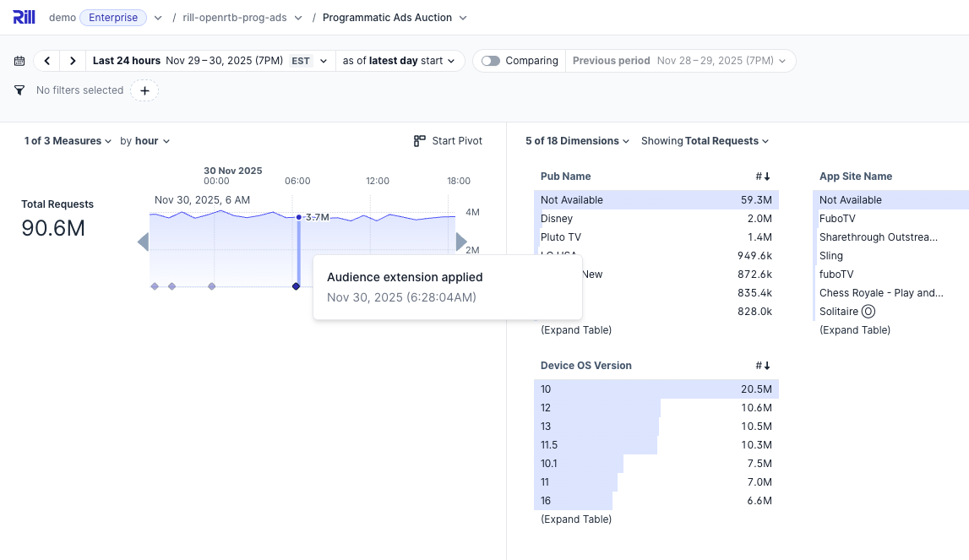Screen dimensions: 969x560
Task: Open the EST timezone dropdown
Action: pyautogui.click(x=308, y=61)
